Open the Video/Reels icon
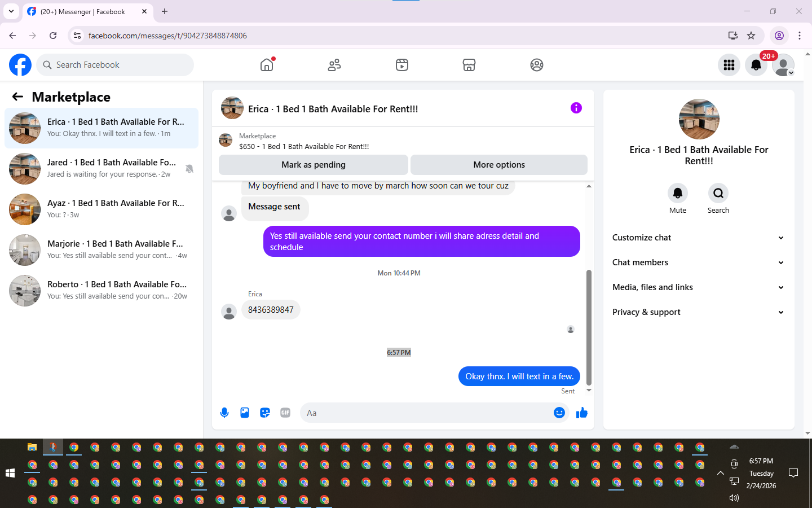Image resolution: width=812 pixels, height=508 pixels. pos(401,65)
